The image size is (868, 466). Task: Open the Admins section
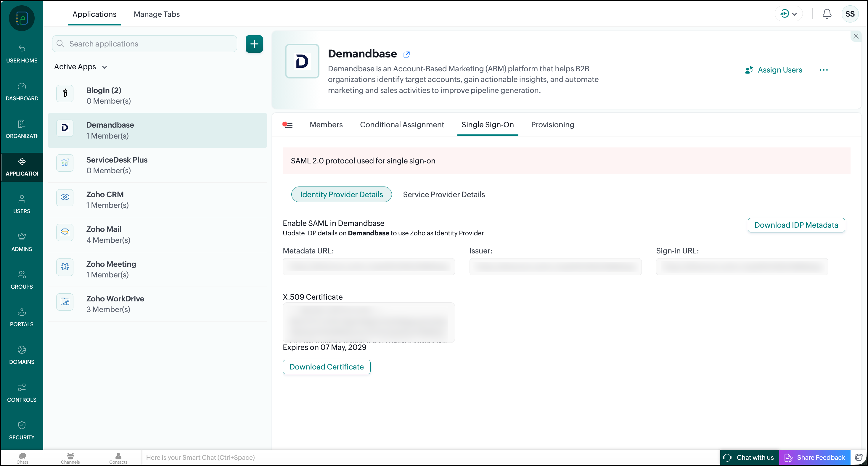click(22, 242)
